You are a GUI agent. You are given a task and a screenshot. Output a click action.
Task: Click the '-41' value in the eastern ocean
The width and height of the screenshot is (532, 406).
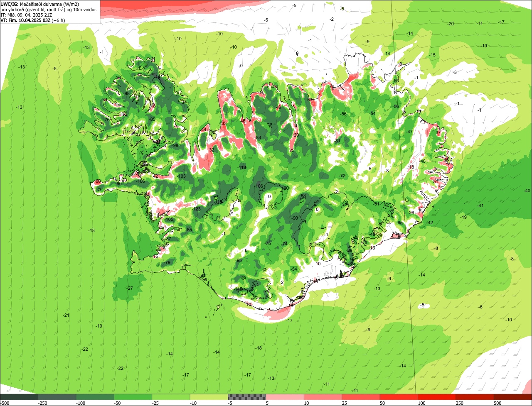(x=480, y=206)
